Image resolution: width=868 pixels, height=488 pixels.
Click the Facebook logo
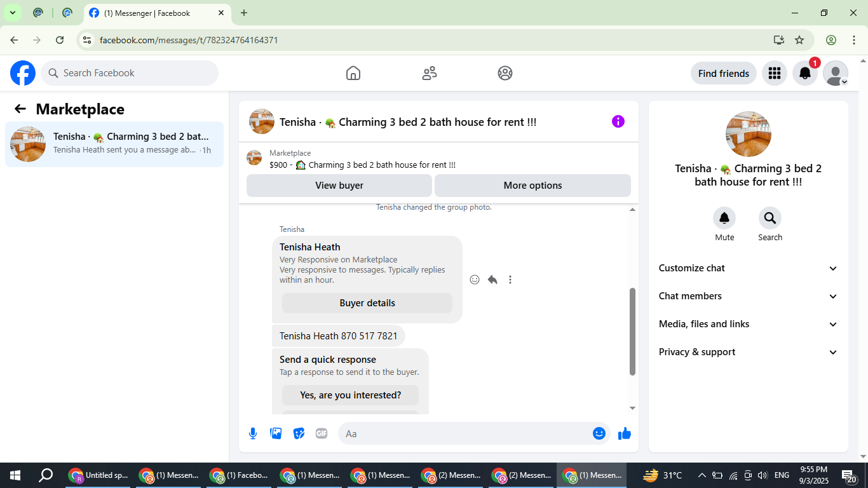pyautogui.click(x=23, y=73)
